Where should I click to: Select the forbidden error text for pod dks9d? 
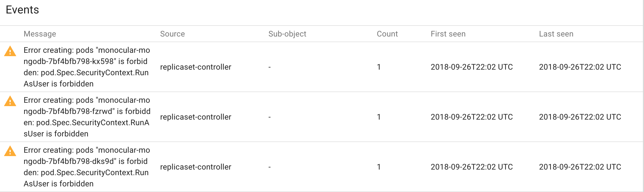point(87,167)
